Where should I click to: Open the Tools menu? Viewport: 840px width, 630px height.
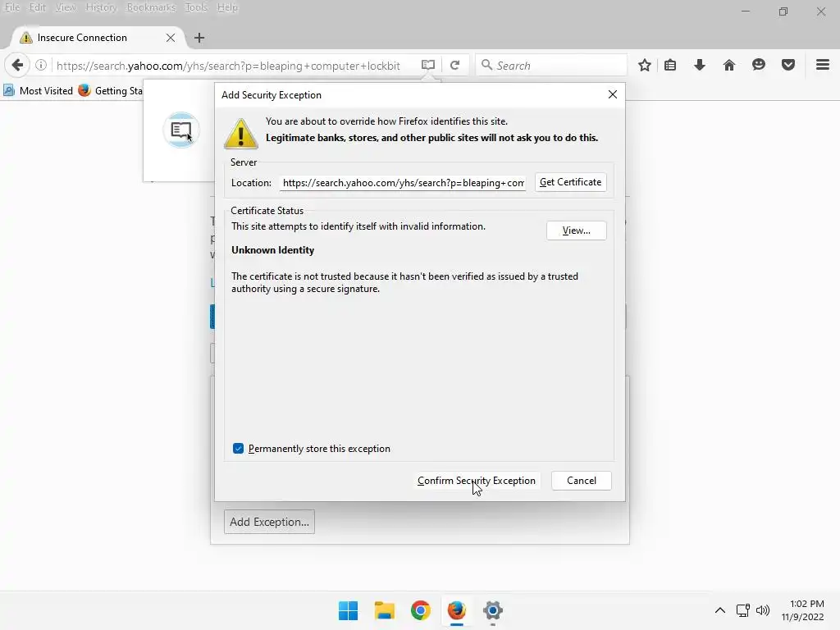[195, 7]
